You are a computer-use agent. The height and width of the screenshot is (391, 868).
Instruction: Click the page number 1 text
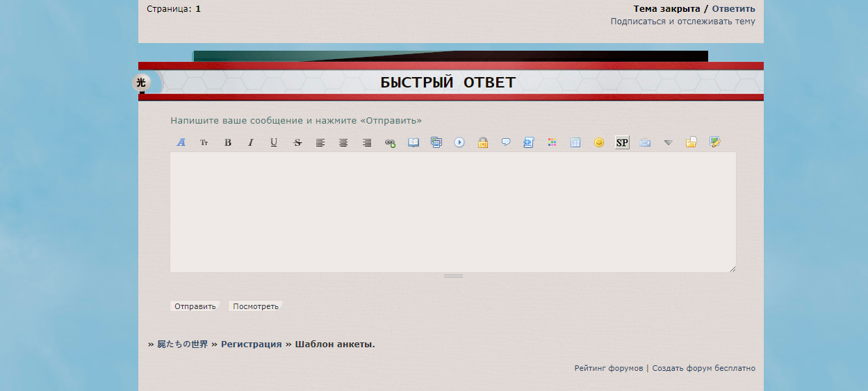pos(198,9)
